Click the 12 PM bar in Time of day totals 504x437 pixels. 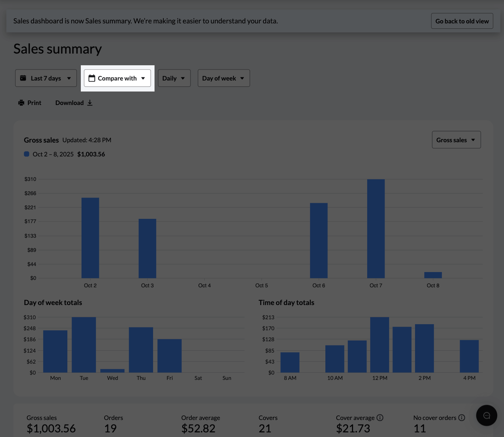[x=380, y=344]
